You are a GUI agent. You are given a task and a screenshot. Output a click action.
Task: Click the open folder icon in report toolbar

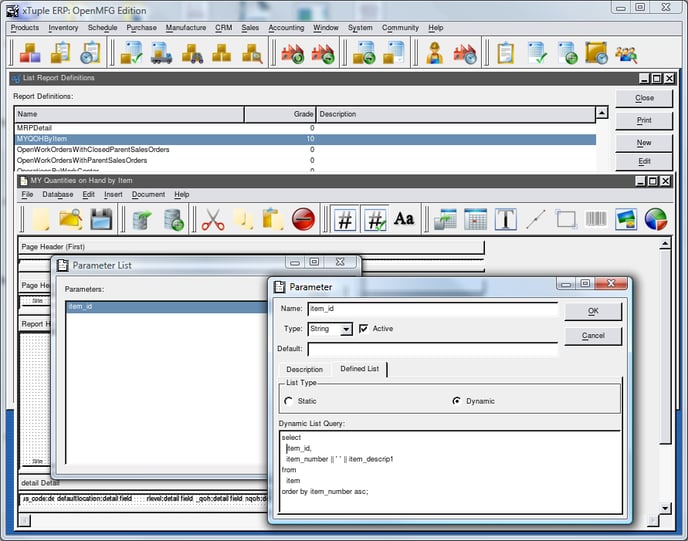70,219
